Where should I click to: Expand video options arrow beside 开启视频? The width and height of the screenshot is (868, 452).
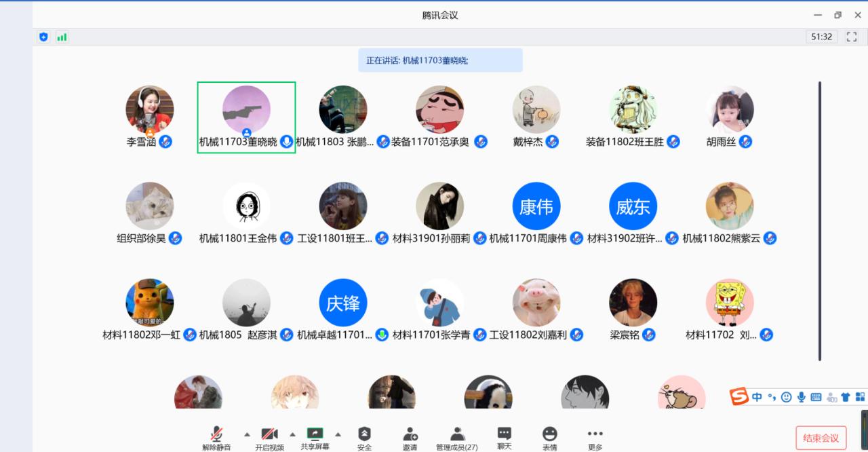[293, 434]
